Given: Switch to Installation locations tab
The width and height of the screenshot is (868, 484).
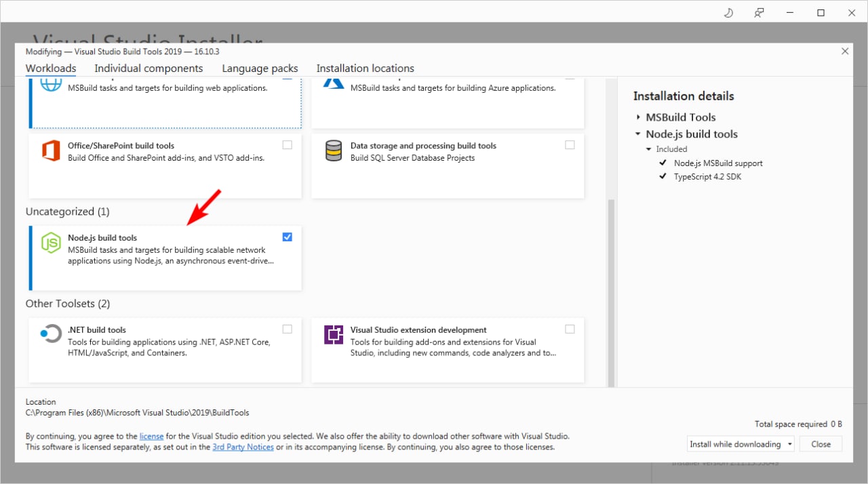Looking at the screenshot, I should [365, 68].
